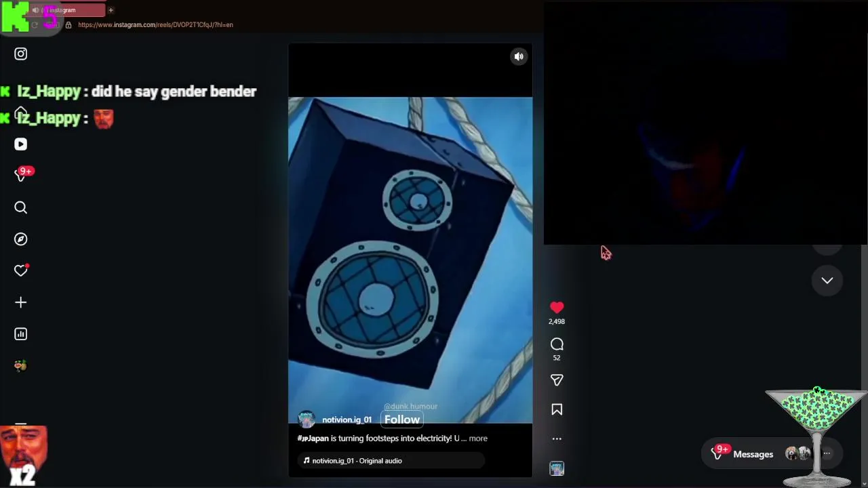Select the Instagram browser tab
The image size is (868, 488).
66,10
